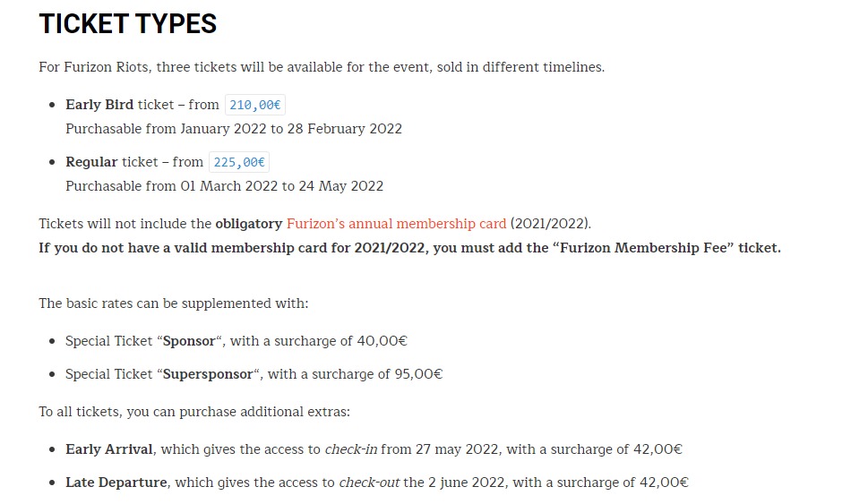
Task: Click the bold Furizon Membership Fee sentence
Action: pyautogui.click(x=409, y=248)
